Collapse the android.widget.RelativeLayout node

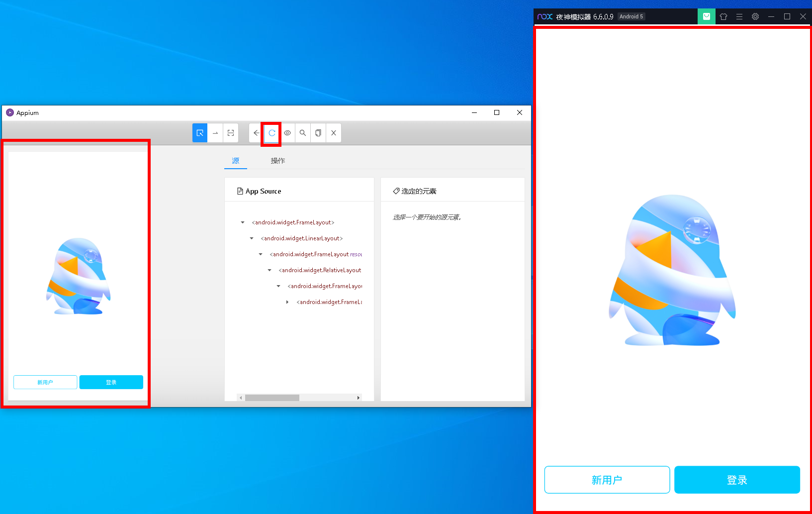[x=270, y=270]
